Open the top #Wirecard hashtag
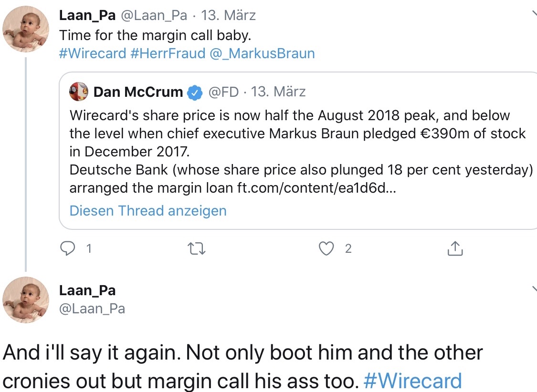The height and width of the screenshot is (392, 537). [x=92, y=53]
